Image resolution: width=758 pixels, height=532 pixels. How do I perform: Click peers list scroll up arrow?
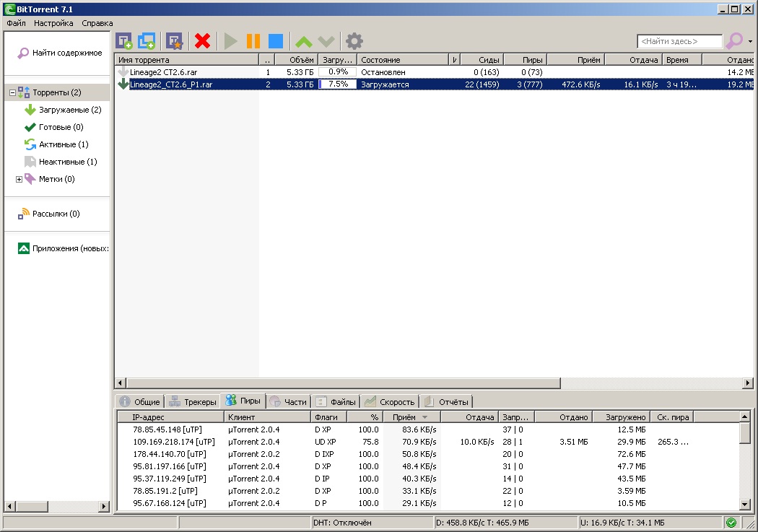coord(745,417)
